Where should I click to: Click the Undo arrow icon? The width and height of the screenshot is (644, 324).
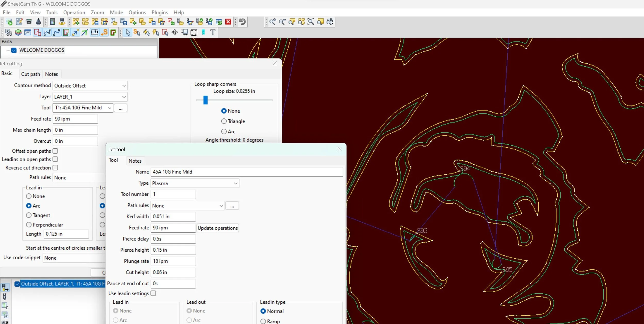[242, 22]
